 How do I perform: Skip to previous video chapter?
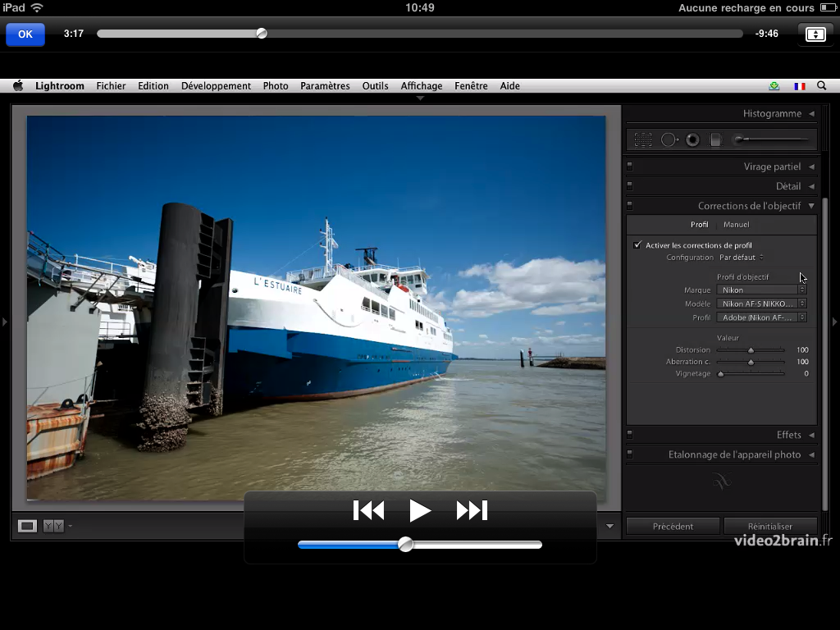coord(368,510)
